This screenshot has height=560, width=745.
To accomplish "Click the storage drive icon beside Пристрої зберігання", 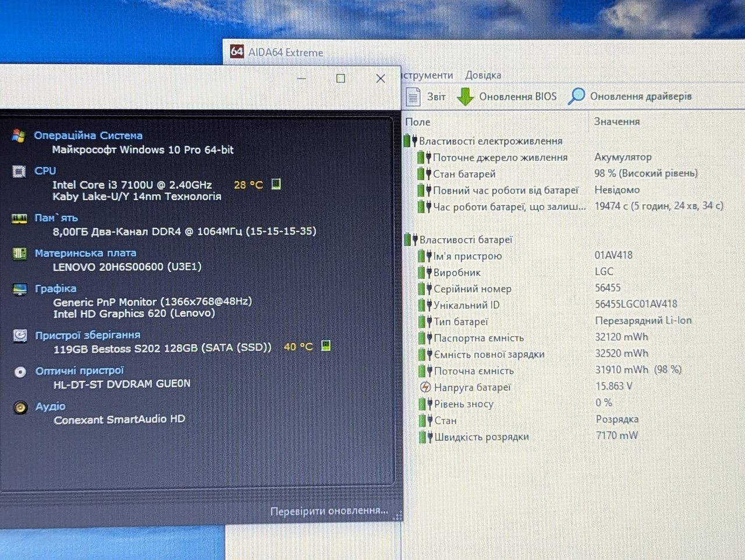I will [x=20, y=336].
